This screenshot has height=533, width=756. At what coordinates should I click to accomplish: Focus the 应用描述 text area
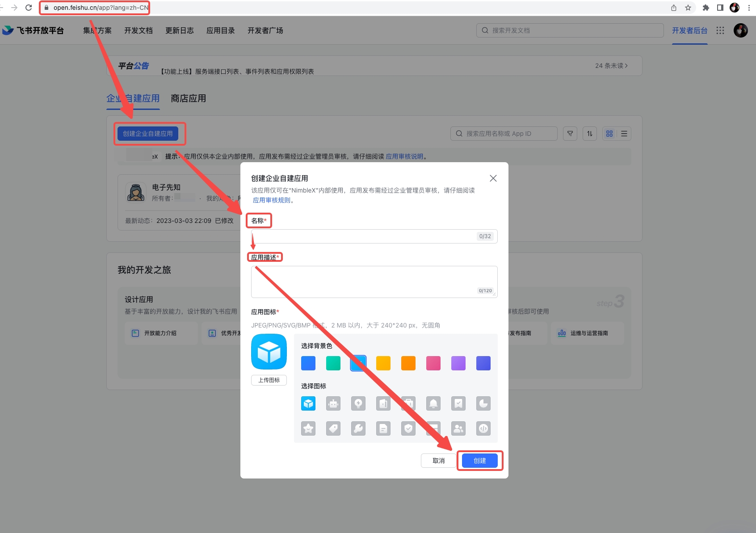click(x=374, y=282)
